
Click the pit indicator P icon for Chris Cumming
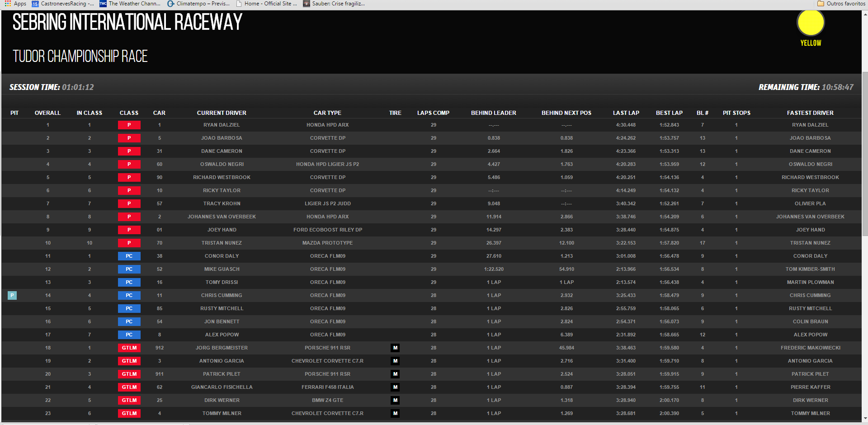pos(12,295)
